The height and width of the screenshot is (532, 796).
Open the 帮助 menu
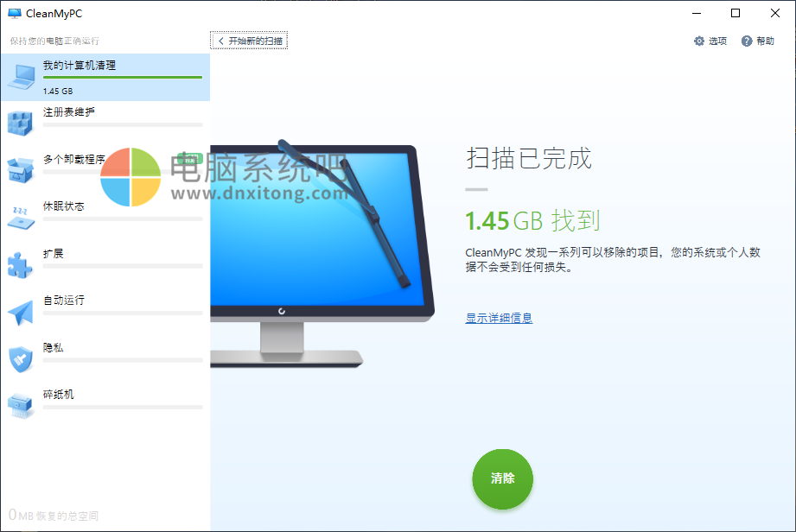pyautogui.click(x=758, y=41)
